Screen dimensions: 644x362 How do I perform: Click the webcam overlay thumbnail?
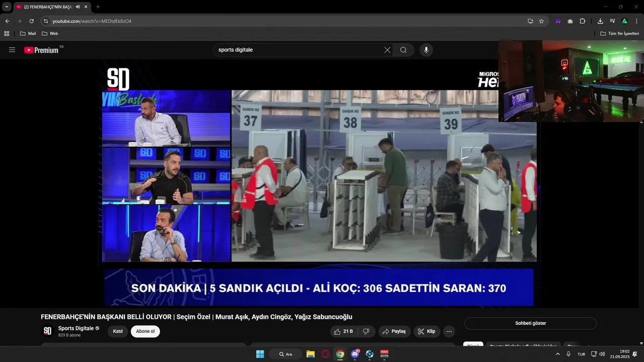[571, 81]
